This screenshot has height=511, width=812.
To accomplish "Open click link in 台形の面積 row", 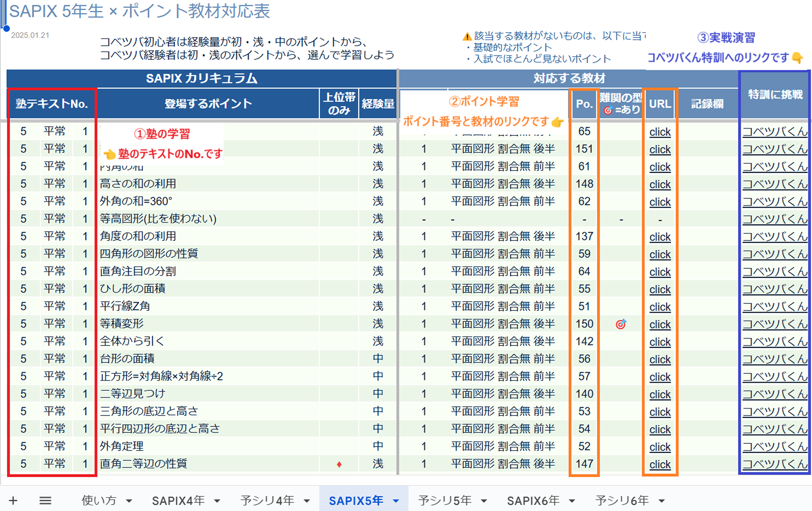I will (x=660, y=359).
